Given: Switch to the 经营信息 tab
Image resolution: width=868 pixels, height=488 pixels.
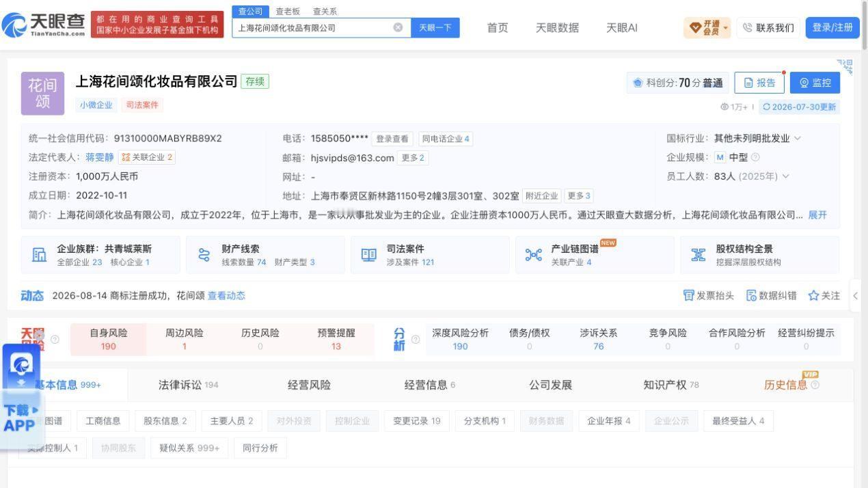Looking at the screenshot, I should pyautogui.click(x=430, y=385).
